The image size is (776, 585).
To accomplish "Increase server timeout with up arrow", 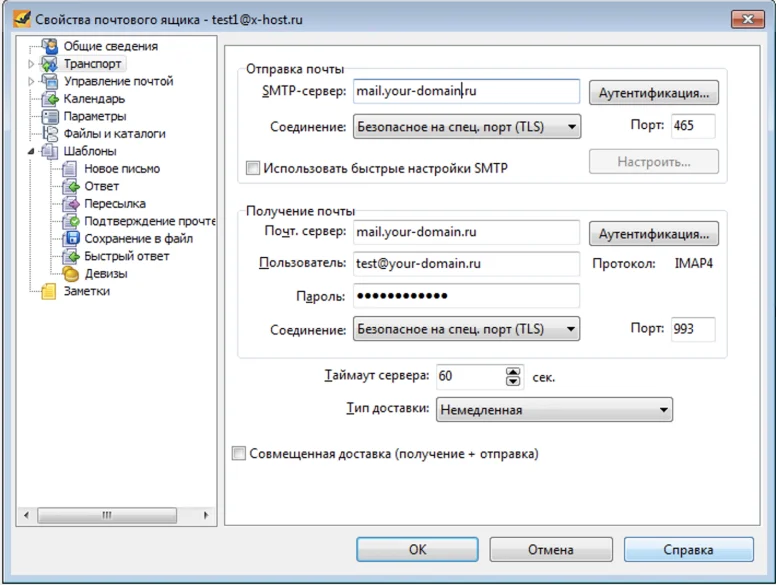I will pyautogui.click(x=513, y=372).
